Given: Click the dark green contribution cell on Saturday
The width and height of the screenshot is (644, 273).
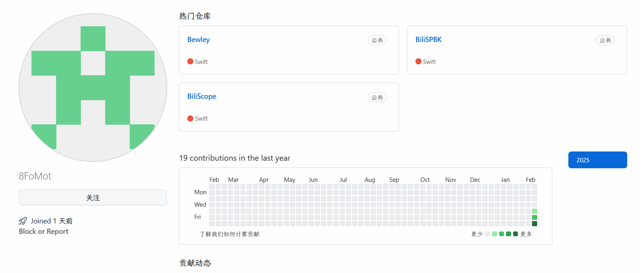Looking at the screenshot, I should [534, 223].
